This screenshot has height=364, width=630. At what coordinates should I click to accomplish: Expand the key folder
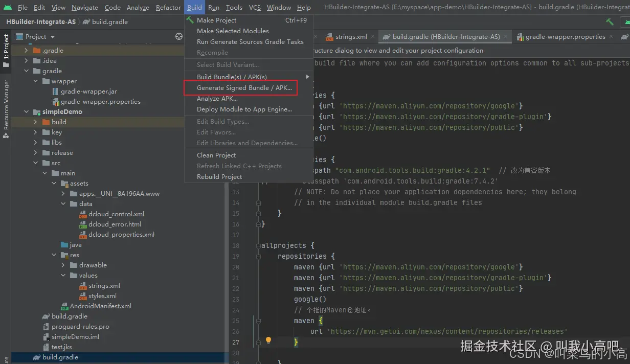pos(35,132)
